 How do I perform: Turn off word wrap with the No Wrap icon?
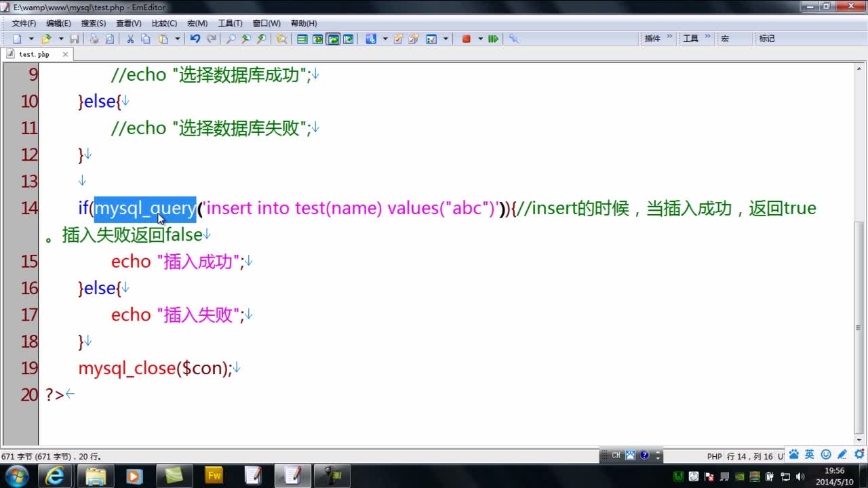(x=302, y=39)
